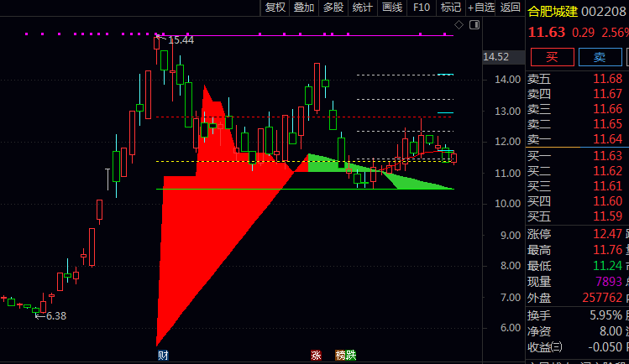Click 卖三 price 11.66
The image size is (629, 364).
coord(608,109)
